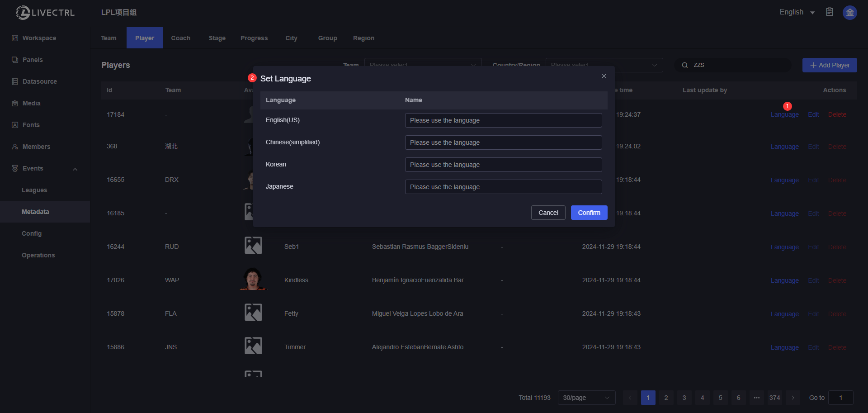Image resolution: width=868 pixels, height=413 pixels.
Task: Open the Panels sidebar icon
Action: 15,60
